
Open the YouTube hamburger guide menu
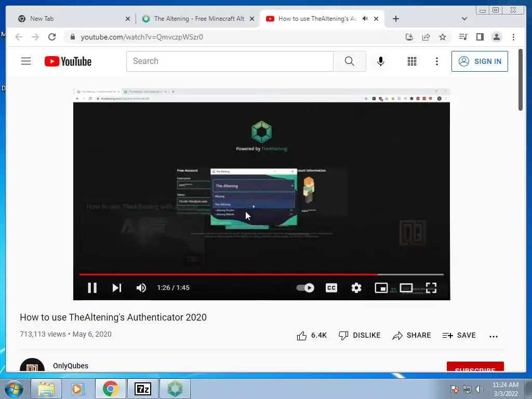click(26, 61)
